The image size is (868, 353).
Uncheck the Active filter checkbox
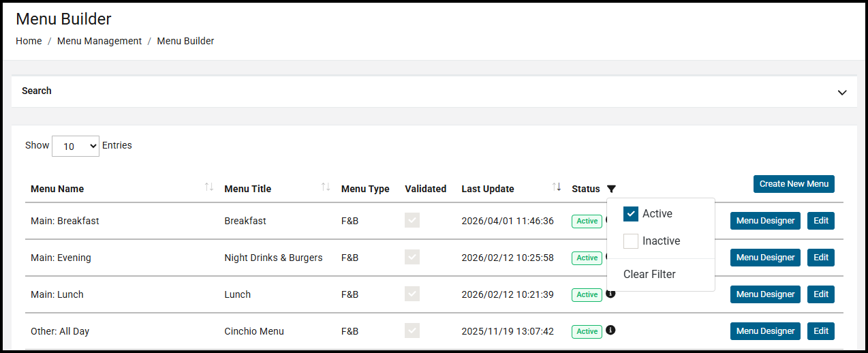coord(631,214)
